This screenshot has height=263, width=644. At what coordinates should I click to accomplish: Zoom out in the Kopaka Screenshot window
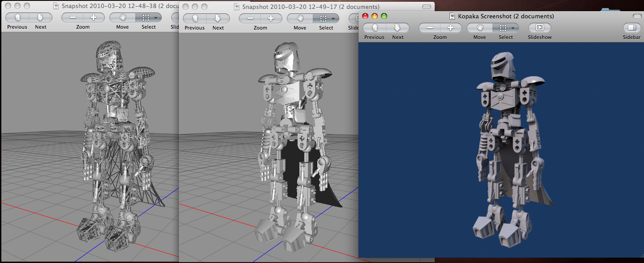coord(429,28)
